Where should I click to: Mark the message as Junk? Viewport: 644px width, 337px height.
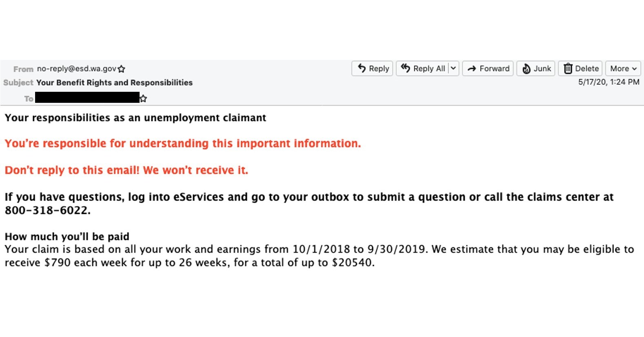(x=536, y=69)
